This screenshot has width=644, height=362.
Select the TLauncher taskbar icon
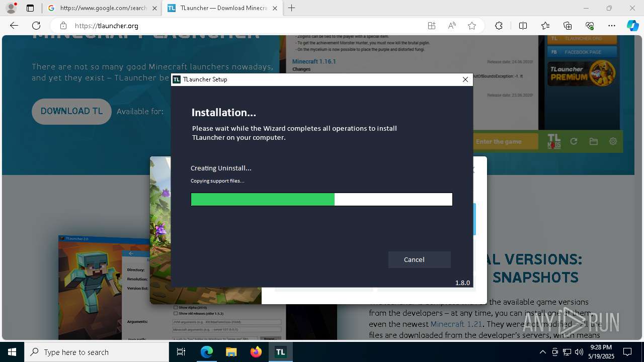tap(280, 352)
